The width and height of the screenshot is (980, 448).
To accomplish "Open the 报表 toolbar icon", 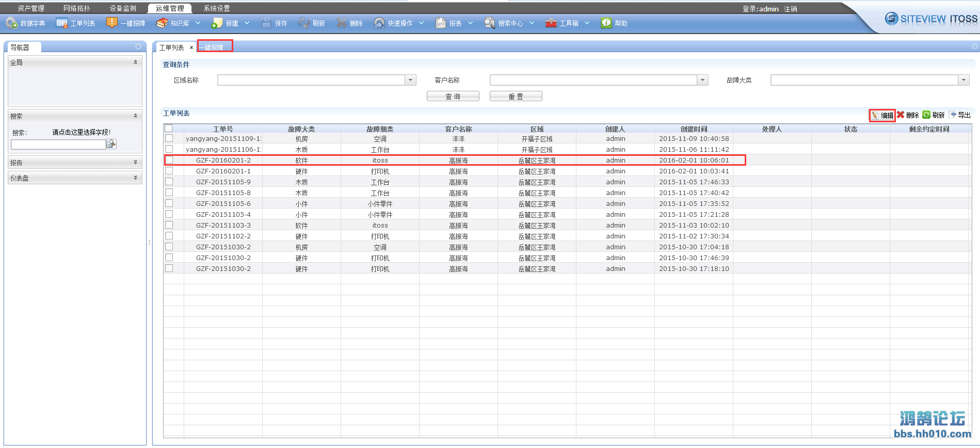I will (x=441, y=23).
